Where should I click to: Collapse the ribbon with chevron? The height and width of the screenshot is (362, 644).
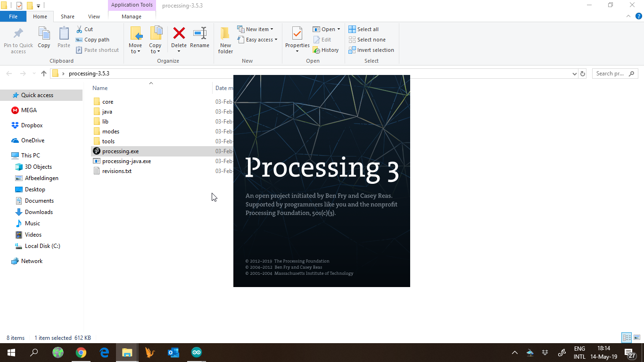[x=628, y=16]
